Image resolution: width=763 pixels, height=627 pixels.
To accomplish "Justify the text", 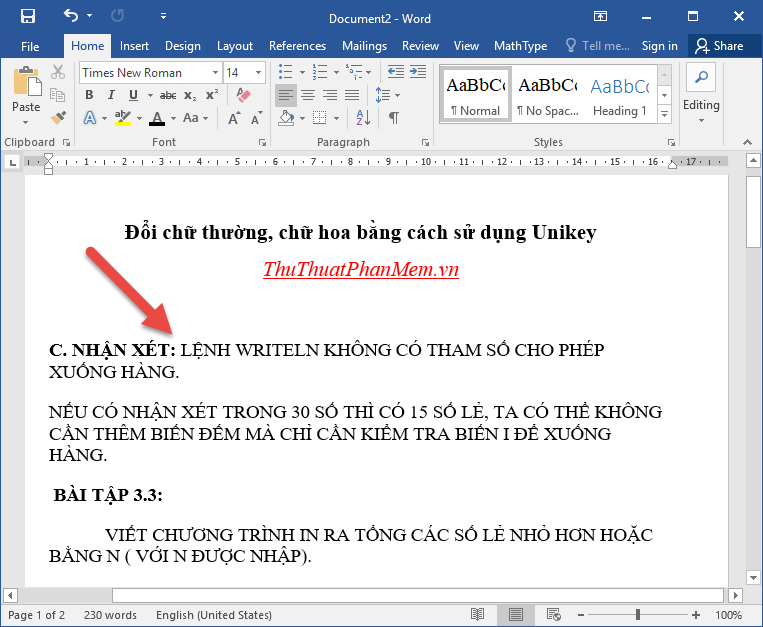I will pyautogui.click(x=352, y=95).
